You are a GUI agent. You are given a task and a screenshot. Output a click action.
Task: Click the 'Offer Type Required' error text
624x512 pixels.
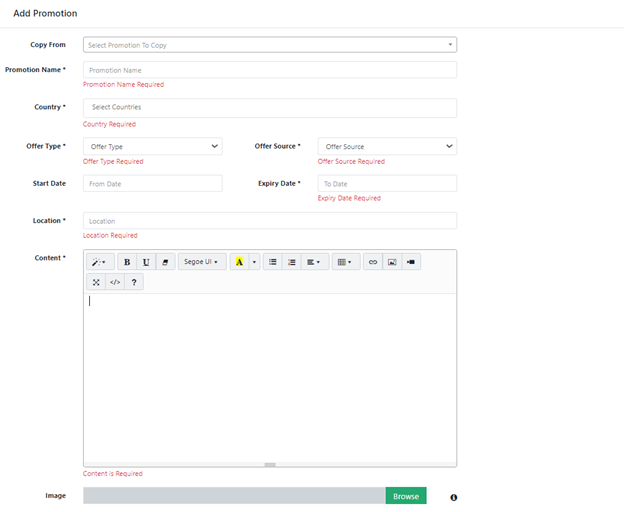pos(113,162)
